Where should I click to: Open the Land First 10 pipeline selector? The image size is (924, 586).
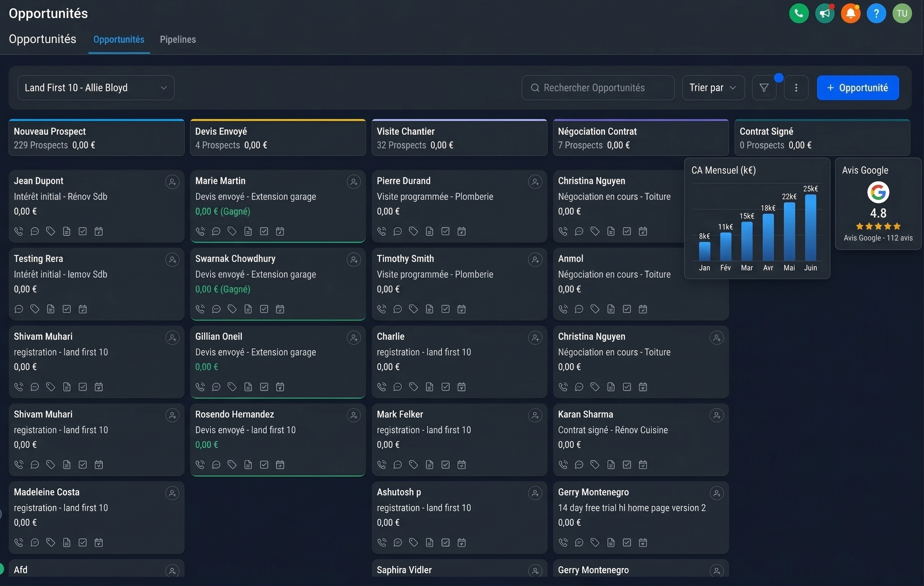click(96, 88)
